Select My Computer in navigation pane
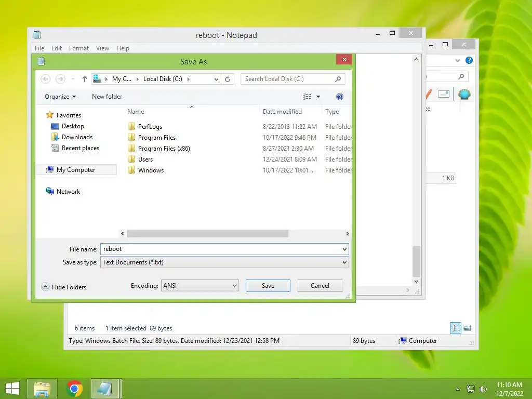 click(76, 170)
